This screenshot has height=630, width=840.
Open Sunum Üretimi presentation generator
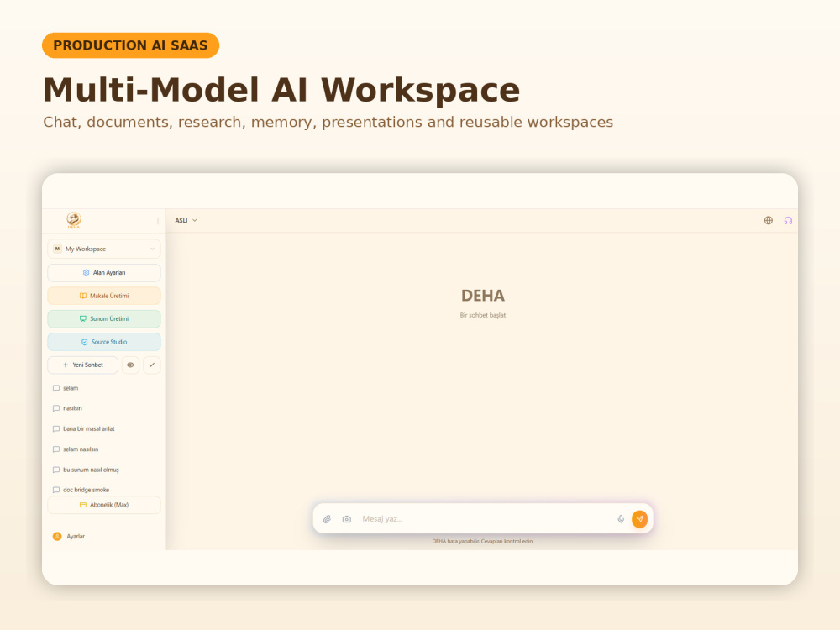(x=104, y=318)
